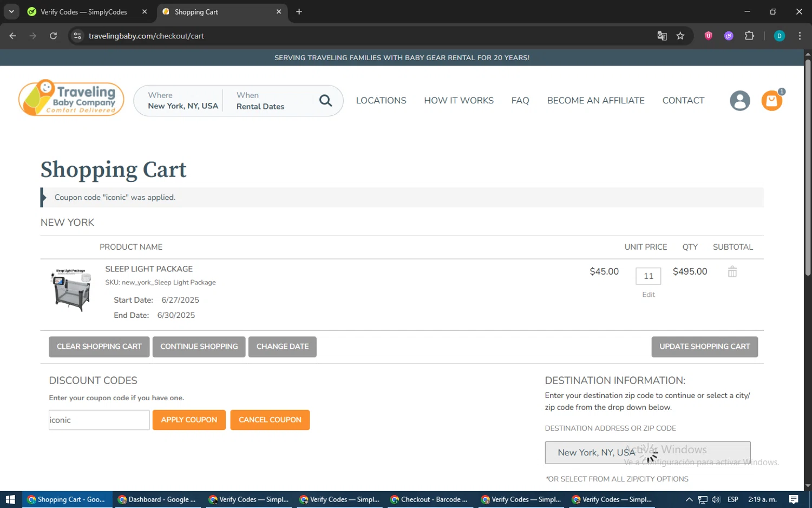Open the Chrome three-dot menu
812x508 pixels.
tap(800, 36)
